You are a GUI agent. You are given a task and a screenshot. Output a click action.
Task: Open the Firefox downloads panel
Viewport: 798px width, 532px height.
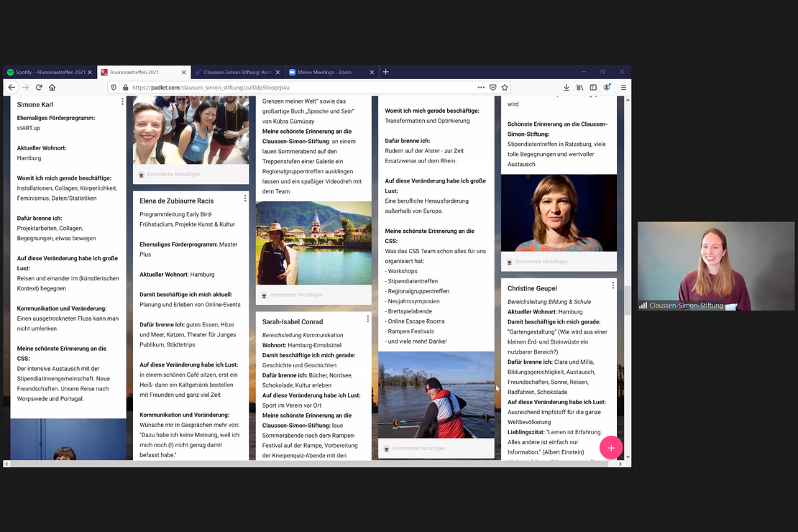(x=567, y=87)
